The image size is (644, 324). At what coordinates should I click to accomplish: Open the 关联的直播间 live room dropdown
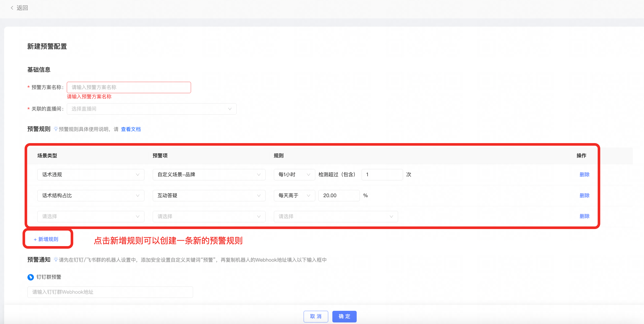[x=151, y=109]
